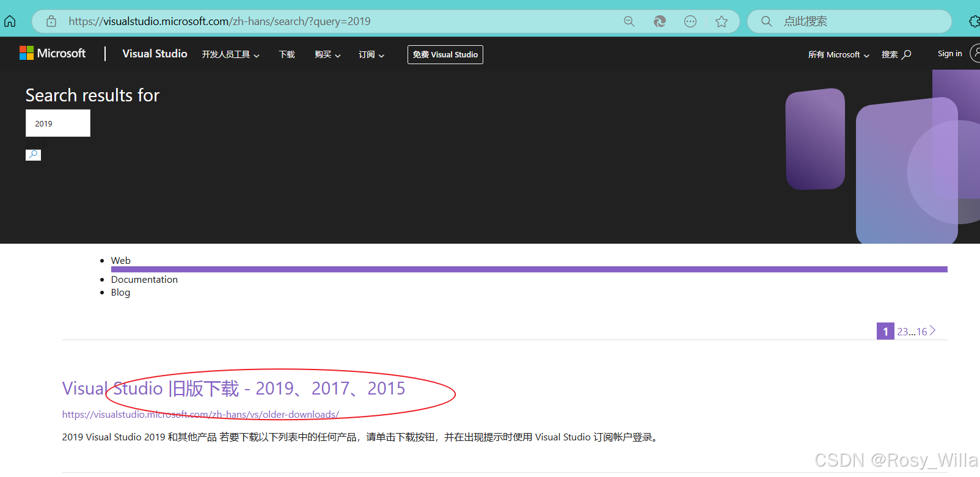980x477 pixels.
Task: Bookmark this page with the star icon
Action: pyautogui.click(x=722, y=21)
